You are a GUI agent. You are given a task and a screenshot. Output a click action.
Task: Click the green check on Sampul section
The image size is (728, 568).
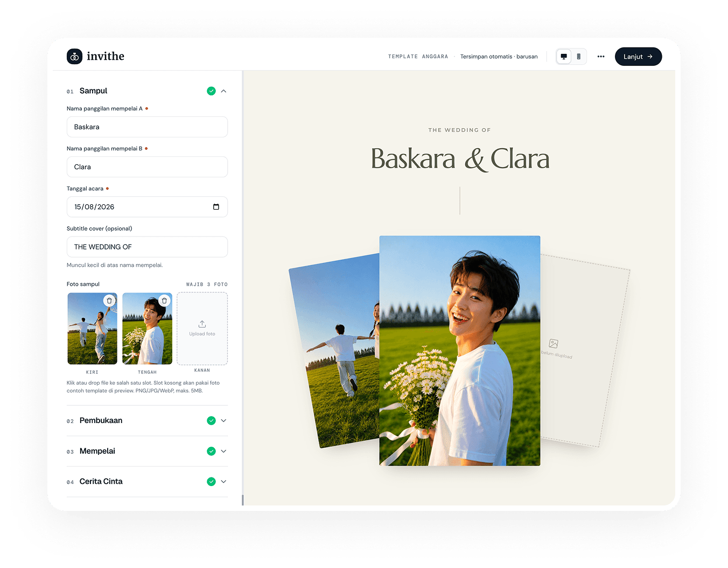[211, 91]
